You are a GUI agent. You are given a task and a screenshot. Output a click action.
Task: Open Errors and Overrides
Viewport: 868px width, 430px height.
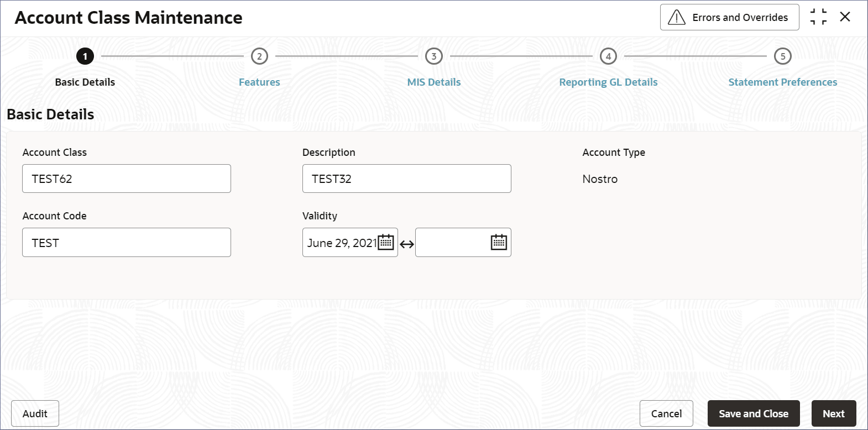point(729,17)
